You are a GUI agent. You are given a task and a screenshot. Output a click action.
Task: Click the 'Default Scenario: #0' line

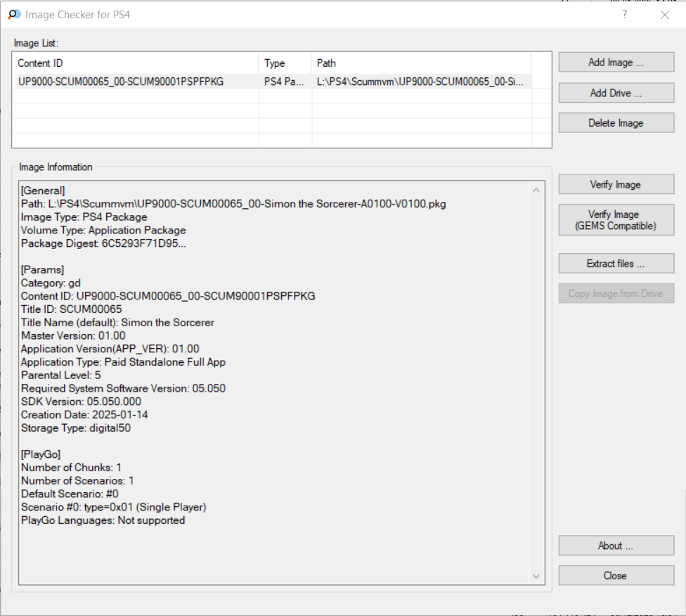[70, 494]
